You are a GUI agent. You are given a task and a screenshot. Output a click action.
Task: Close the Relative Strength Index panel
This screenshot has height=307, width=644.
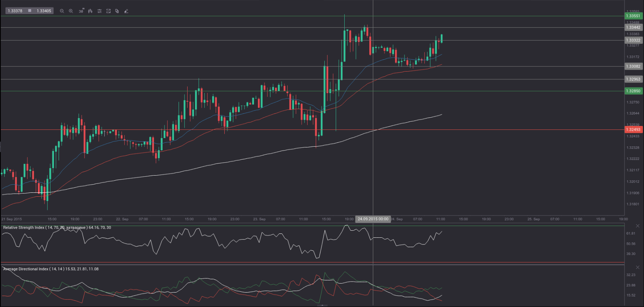[x=638, y=226]
